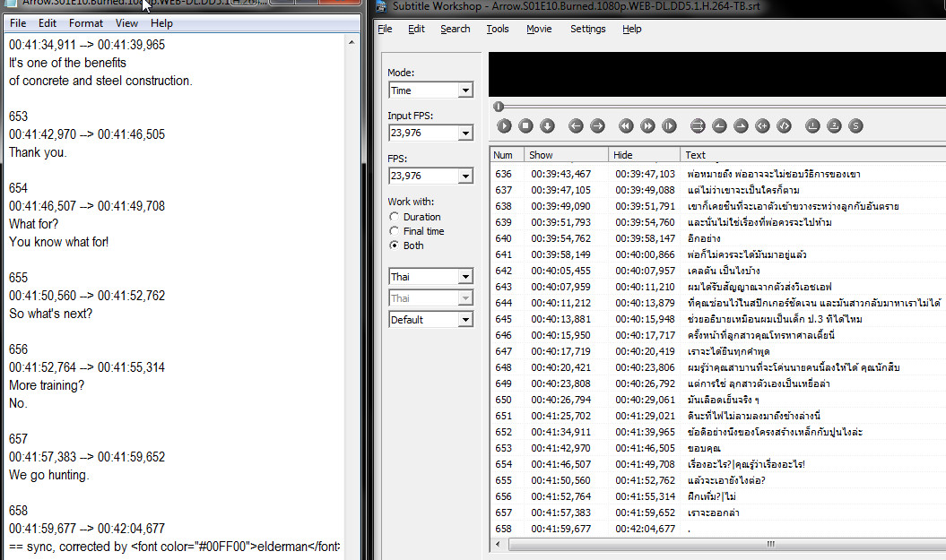This screenshot has width=946, height=560.
Task: Click hide time 00:41:29,021 in row 651
Action: (645, 416)
